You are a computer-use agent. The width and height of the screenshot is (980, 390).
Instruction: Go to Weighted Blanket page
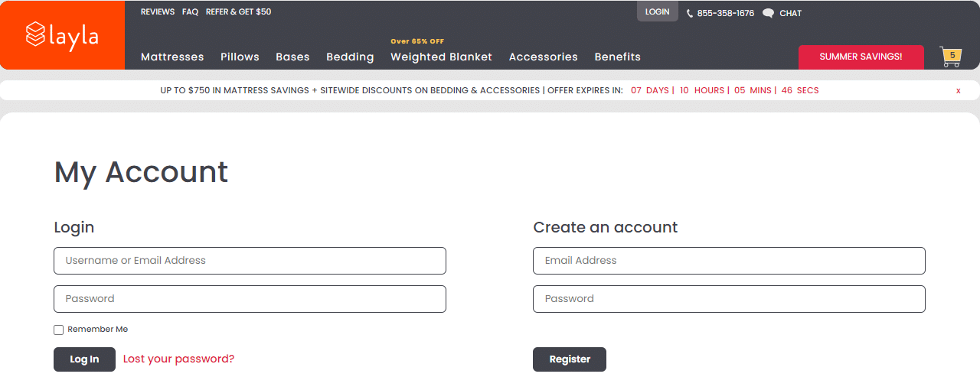pos(441,57)
